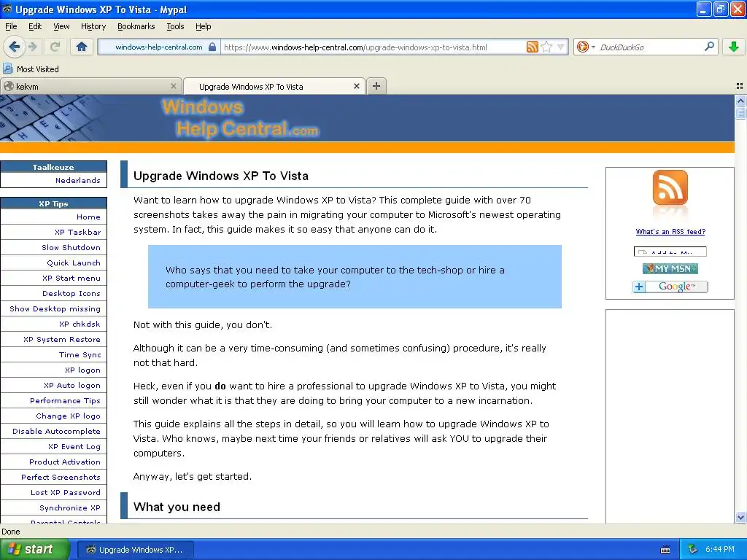Open the Help menu
This screenshot has width=747, height=560.
(x=204, y=27)
